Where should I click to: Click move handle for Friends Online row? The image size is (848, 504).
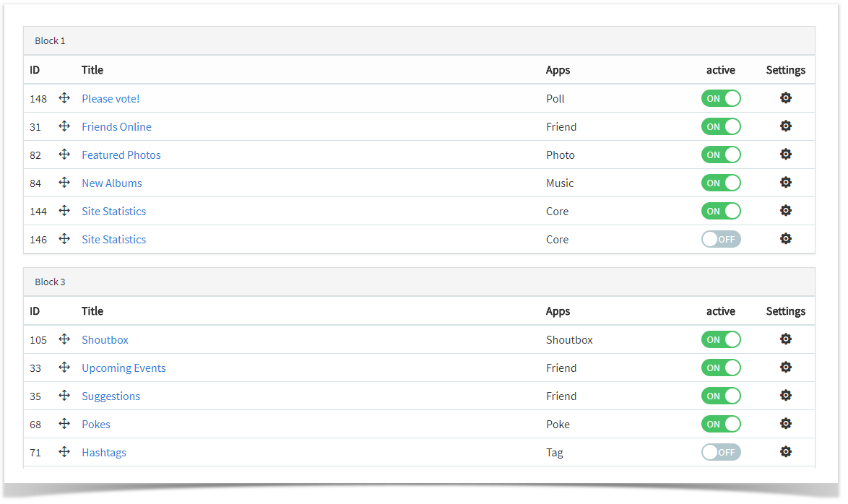(64, 126)
